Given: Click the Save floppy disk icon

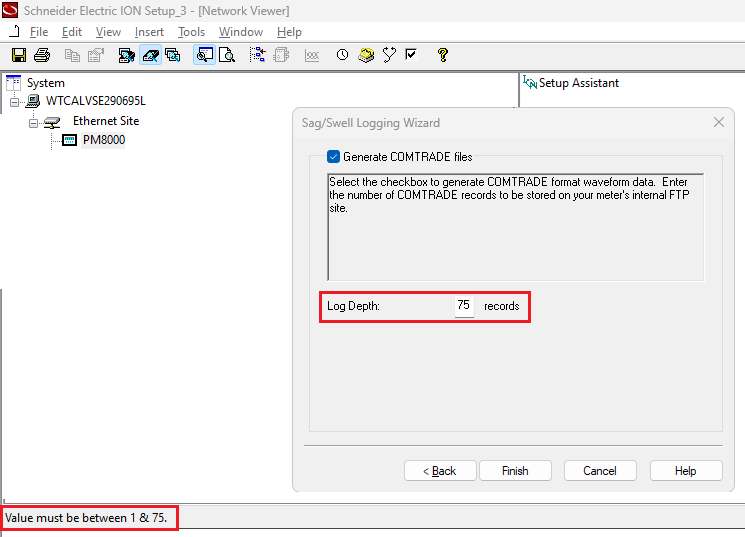Looking at the screenshot, I should coord(19,55).
